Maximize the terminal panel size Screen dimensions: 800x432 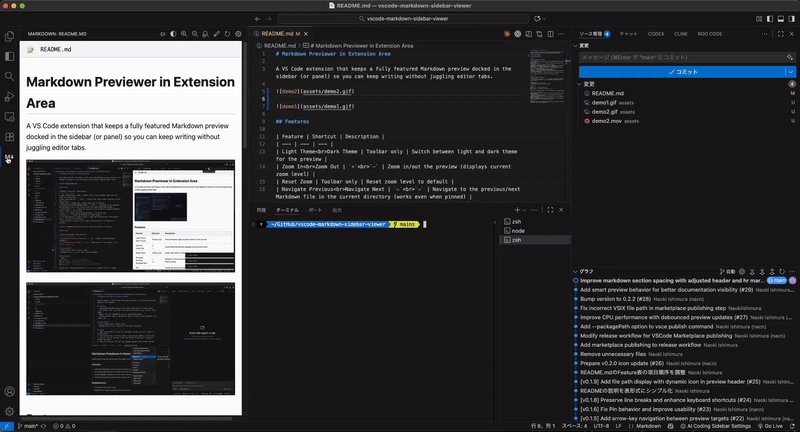pyautogui.click(x=550, y=210)
